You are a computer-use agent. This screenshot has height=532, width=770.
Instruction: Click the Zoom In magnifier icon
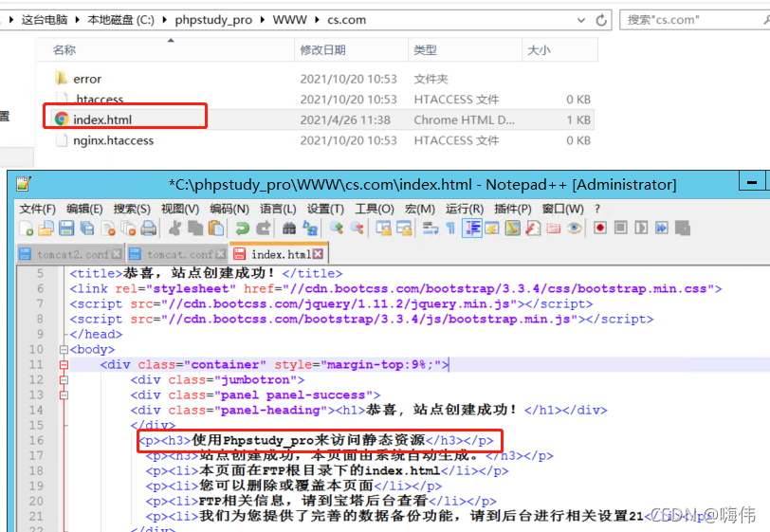[337, 228]
